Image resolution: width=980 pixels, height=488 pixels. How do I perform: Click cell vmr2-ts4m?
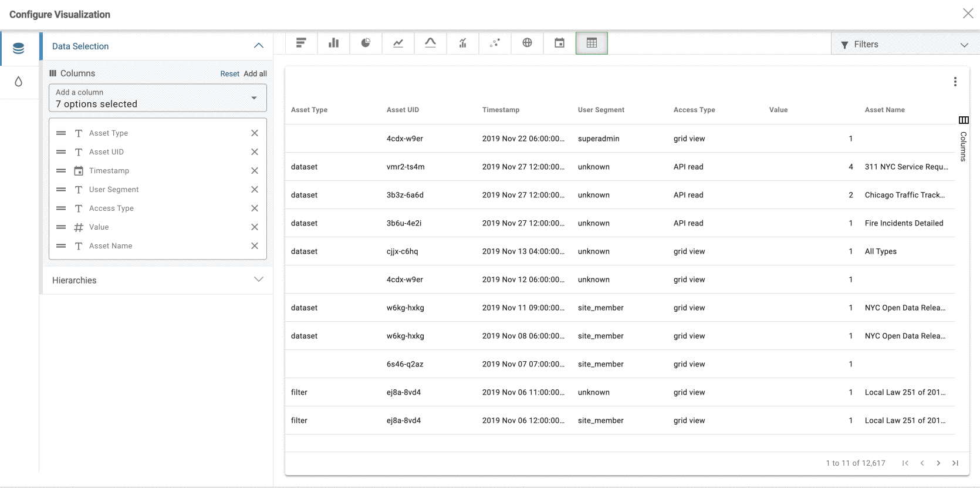click(405, 167)
